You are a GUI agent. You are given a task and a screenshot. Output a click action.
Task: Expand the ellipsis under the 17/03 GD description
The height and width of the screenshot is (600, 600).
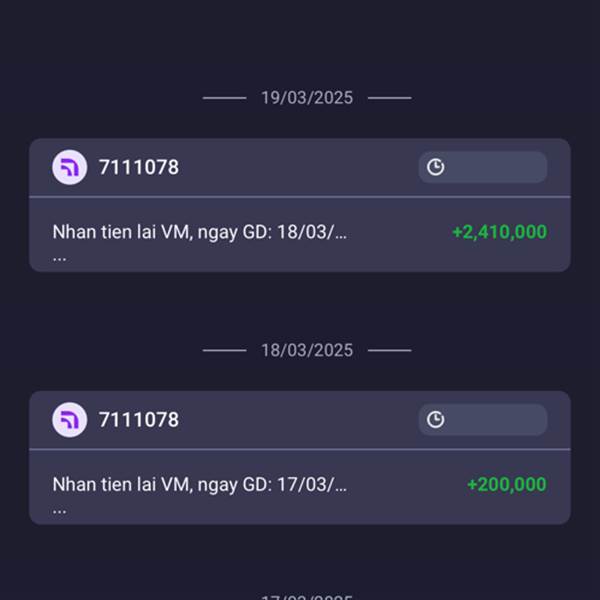[x=59, y=508]
